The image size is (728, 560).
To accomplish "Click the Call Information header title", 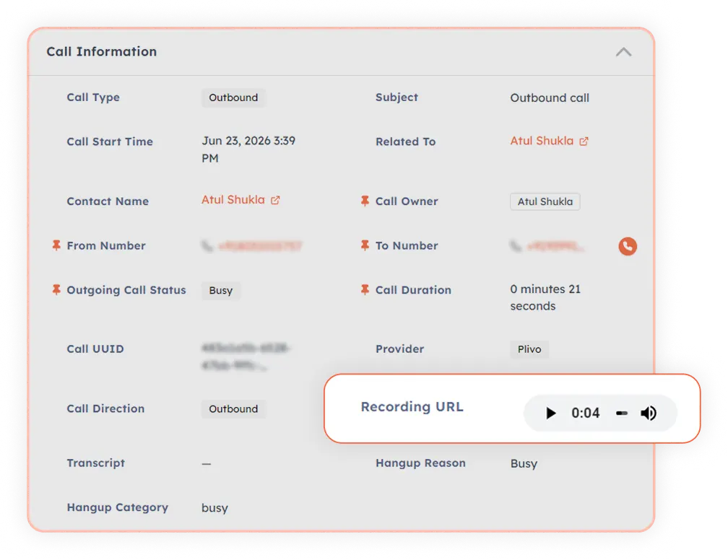I will pyautogui.click(x=102, y=51).
